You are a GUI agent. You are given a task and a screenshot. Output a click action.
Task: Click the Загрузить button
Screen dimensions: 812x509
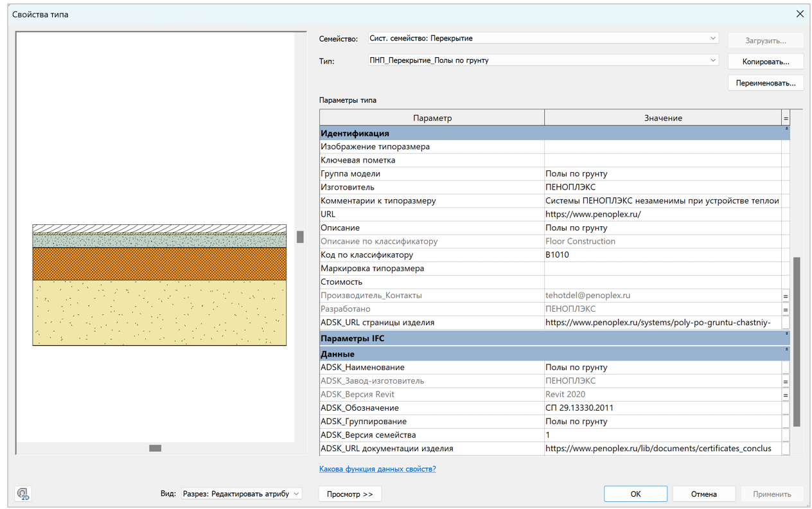click(765, 40)
